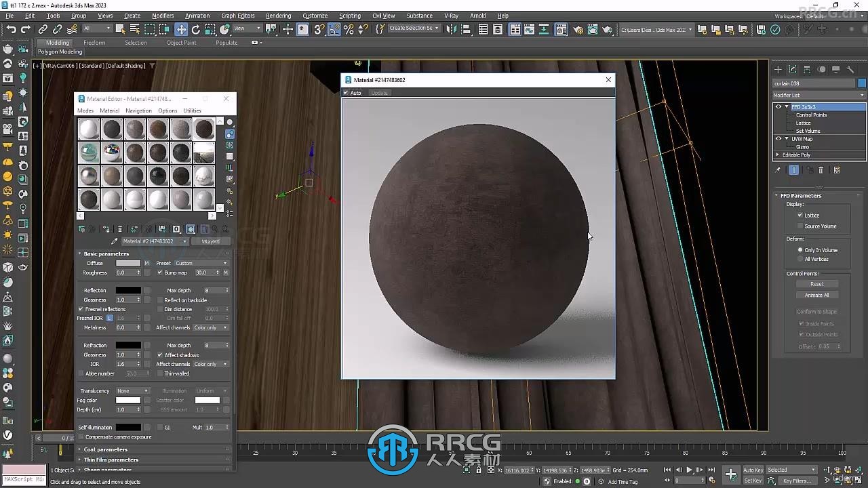Pick material from object eyedropper
Screen dimensions: 868x488
click(x=114, y=241)
